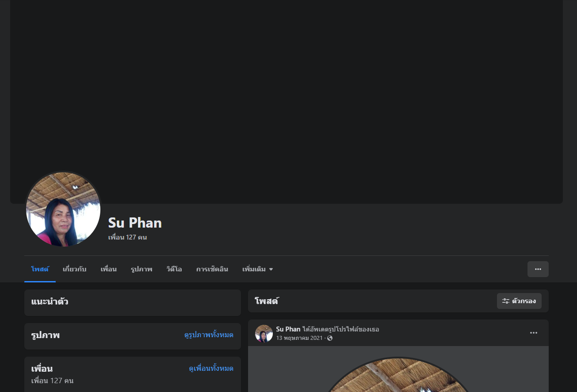
Task: Click the Su Phan author name in post
Action: (288, 329)
